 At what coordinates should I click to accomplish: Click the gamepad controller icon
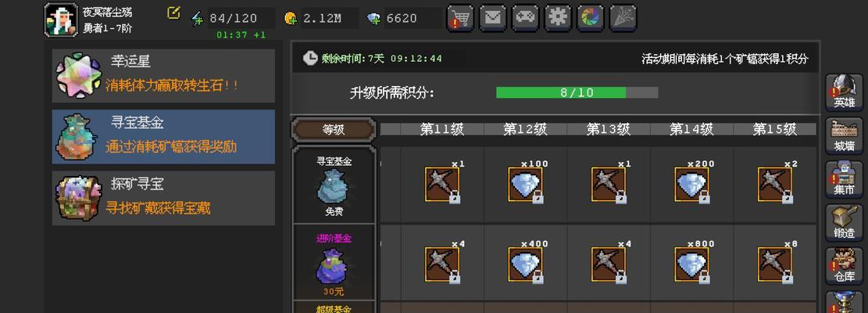point(525,18)
